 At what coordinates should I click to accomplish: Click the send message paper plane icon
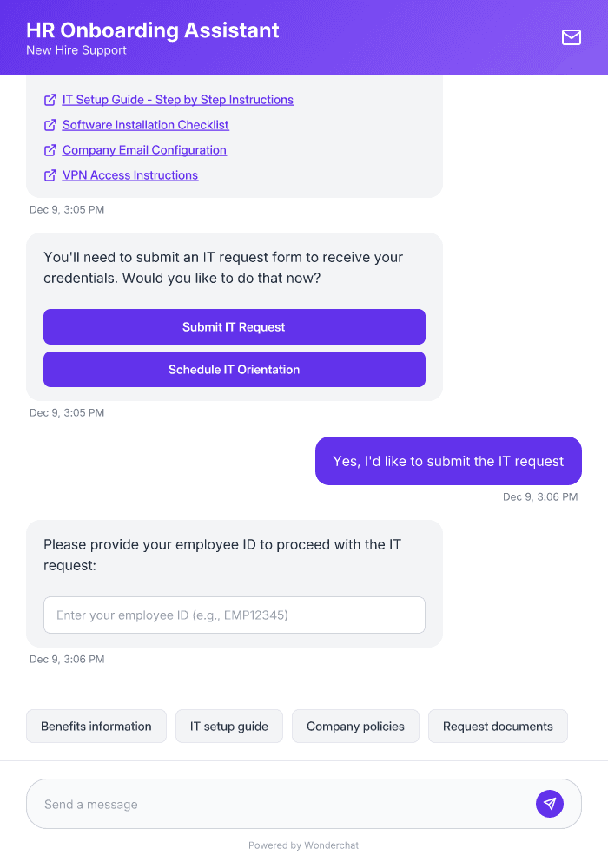[x=550, y=804]
